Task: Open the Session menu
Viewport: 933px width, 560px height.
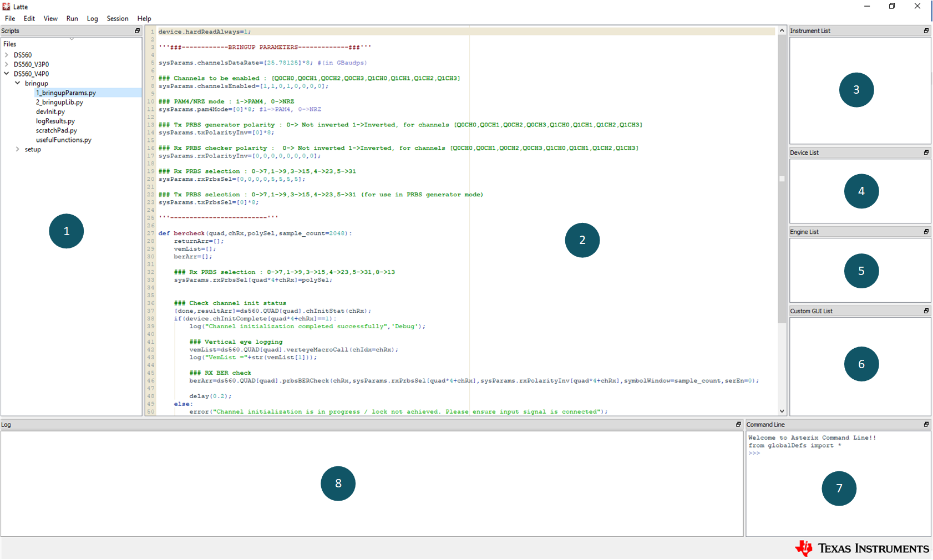Action: click(117, 18)
